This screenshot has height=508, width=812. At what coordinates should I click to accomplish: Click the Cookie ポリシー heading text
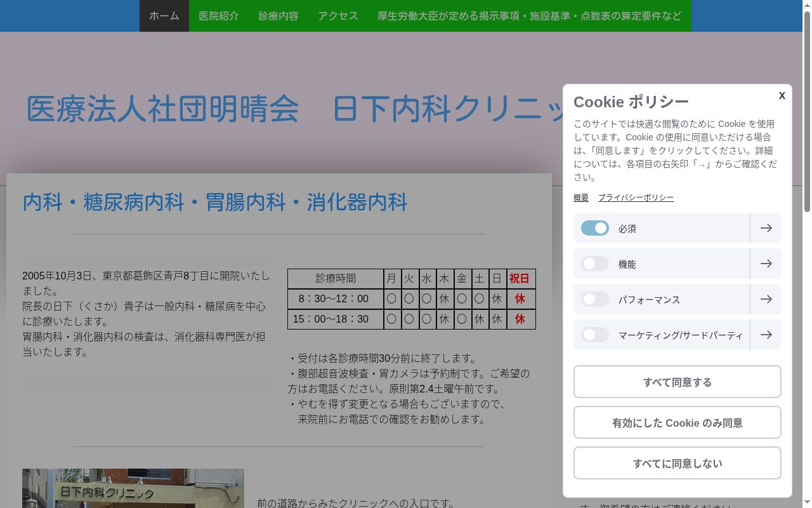(631, 102)
